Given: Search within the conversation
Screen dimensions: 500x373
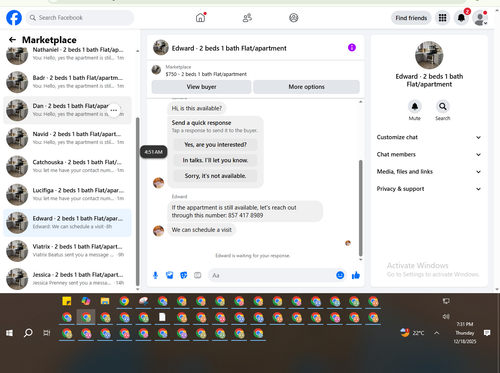Looking at the screenshot, I should [443, 107].
